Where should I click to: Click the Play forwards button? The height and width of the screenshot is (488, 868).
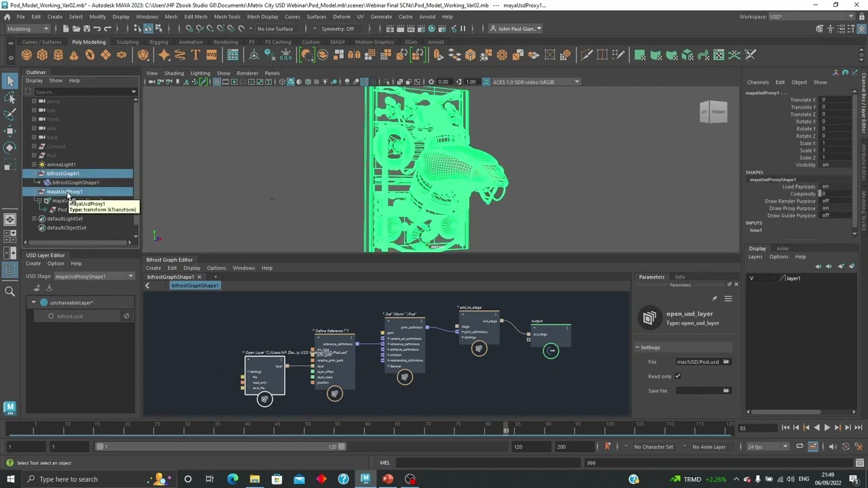tap(827, 428)
